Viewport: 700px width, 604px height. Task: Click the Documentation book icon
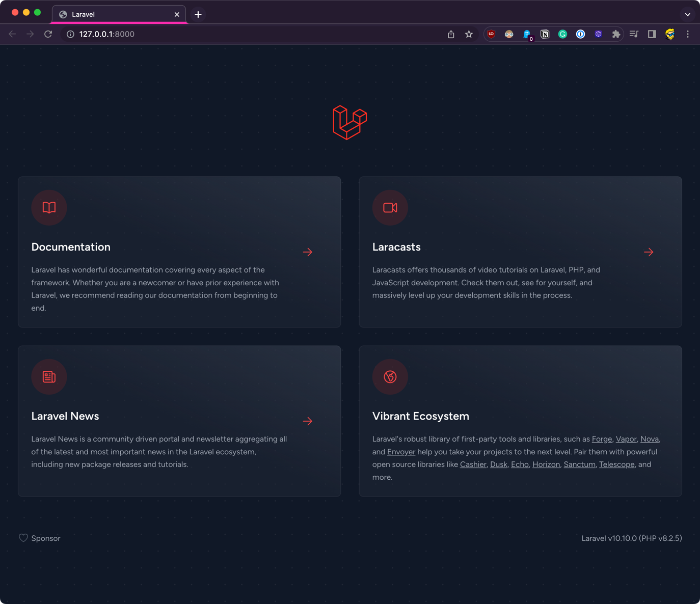(x=49, y=207)
